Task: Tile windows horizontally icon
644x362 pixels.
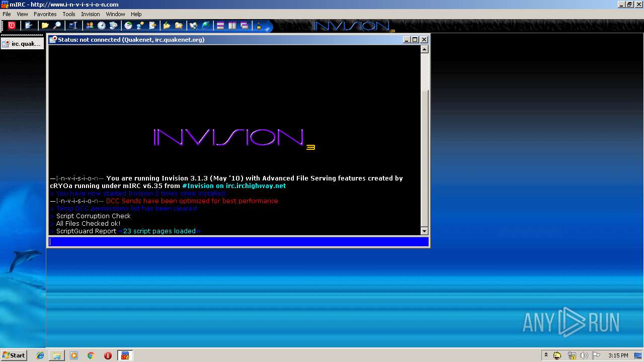Action: pos(220,26)
